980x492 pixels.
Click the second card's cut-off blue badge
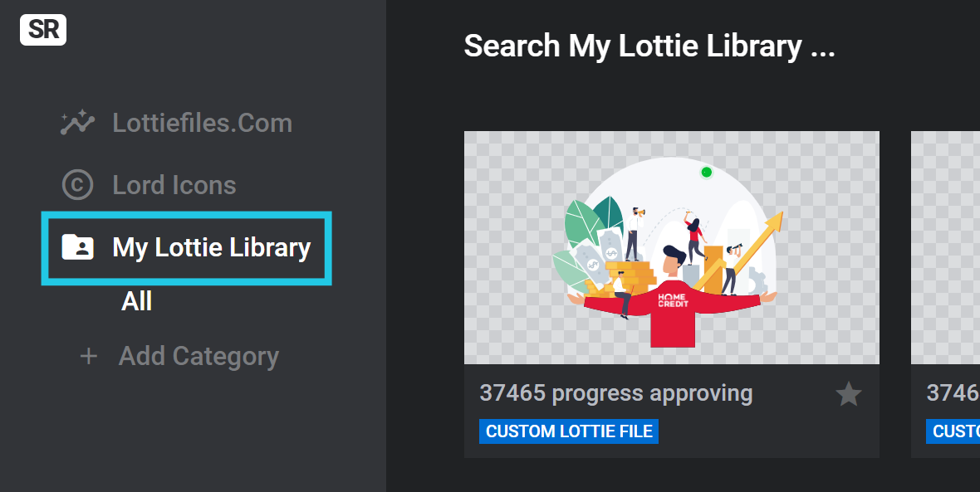pos(953,431)
